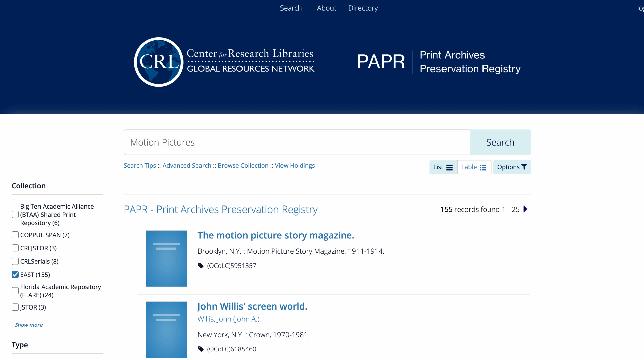Screen dimensions: 644x360
Task: Open the About menu item
Action: point(326,8)
